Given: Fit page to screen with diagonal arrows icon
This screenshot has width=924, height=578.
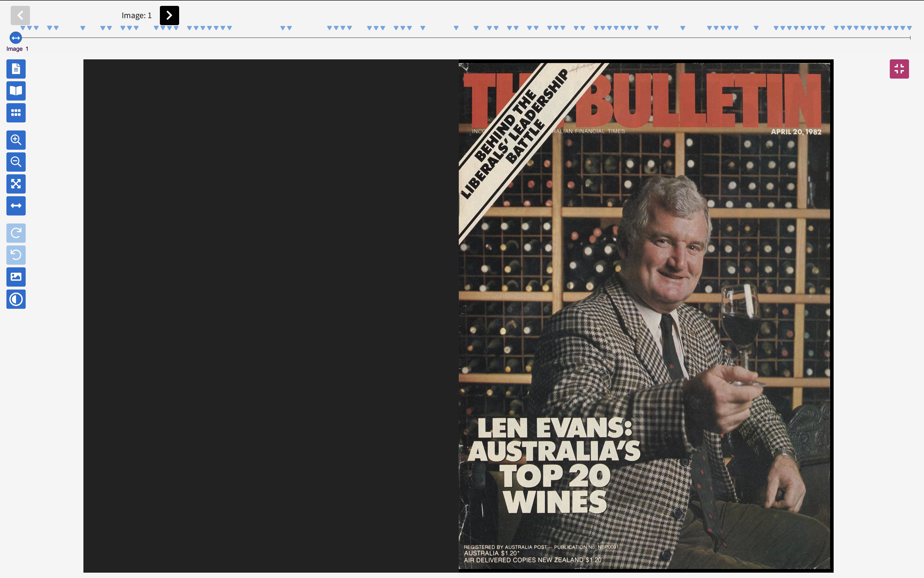Looking at the screenshot, I should point(16,184).
